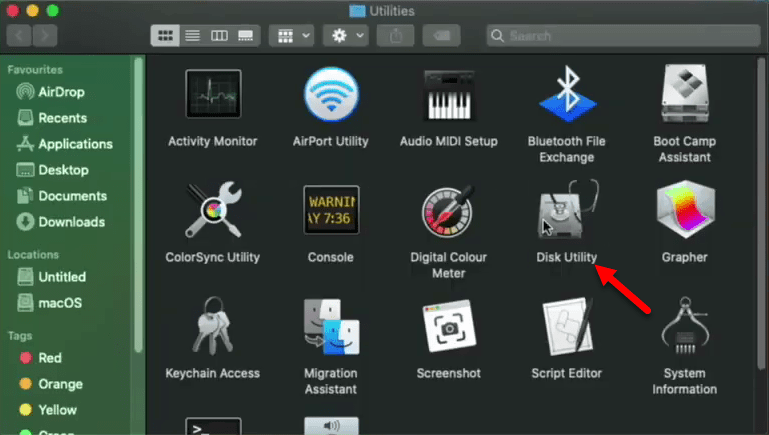Select the Digital Colour Meter icon
769x435 pixels.
pyautogui.click(x=448, y=211)
